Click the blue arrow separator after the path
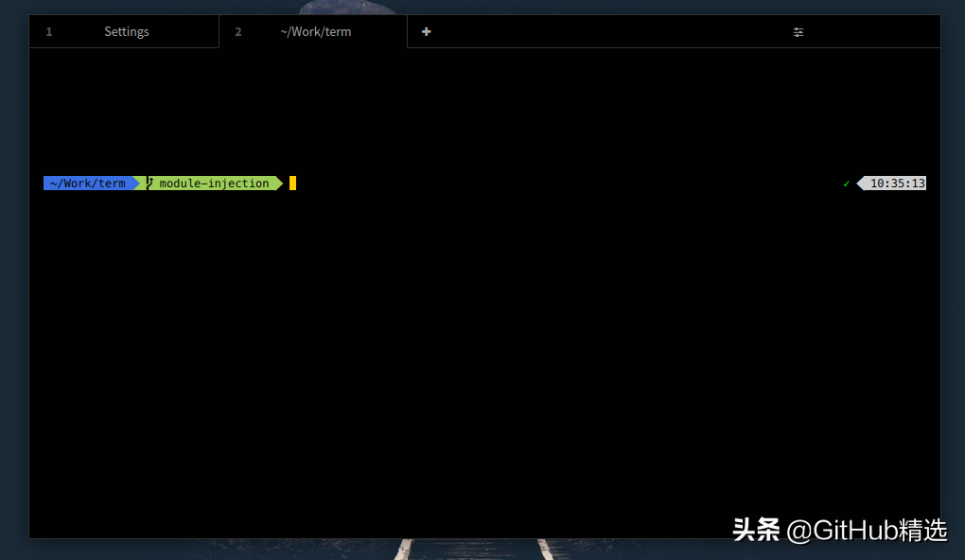This screenshot has width=965, height=560. coord(137,184)
